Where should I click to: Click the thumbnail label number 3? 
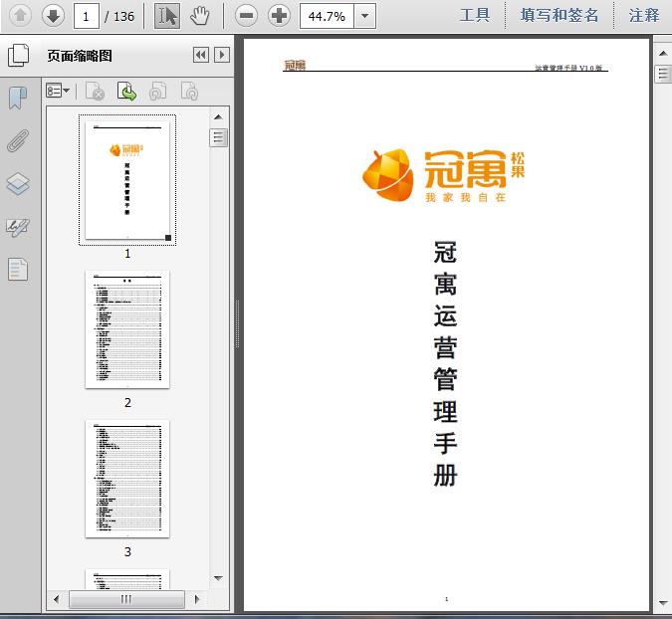coord(127,551)
